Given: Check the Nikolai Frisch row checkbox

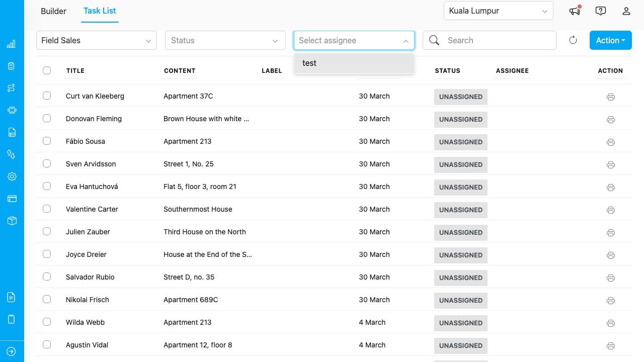Looking at the screenshot, I should click(47, 299).
